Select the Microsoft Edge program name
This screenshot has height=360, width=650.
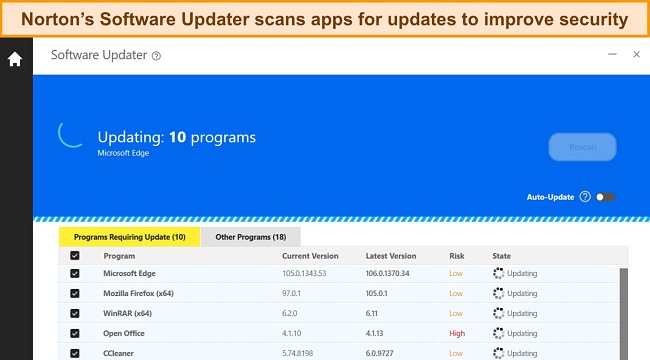(x=129, y=273)
